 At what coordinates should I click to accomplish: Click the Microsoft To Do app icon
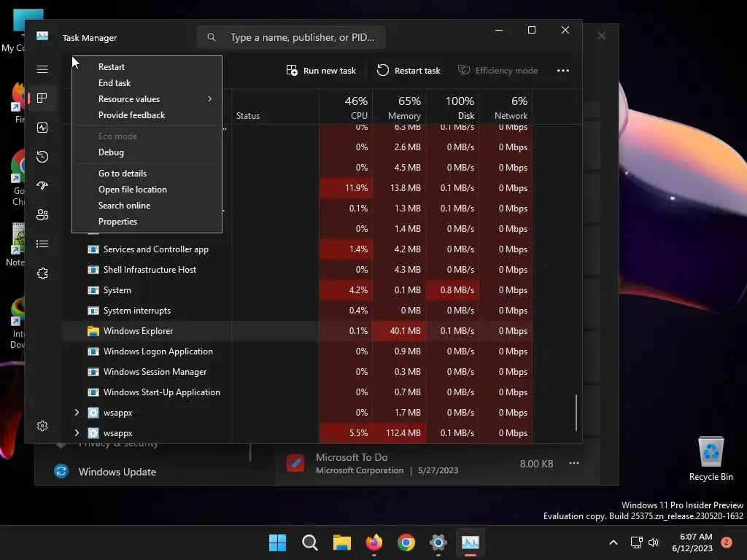(x=295, y=463)
